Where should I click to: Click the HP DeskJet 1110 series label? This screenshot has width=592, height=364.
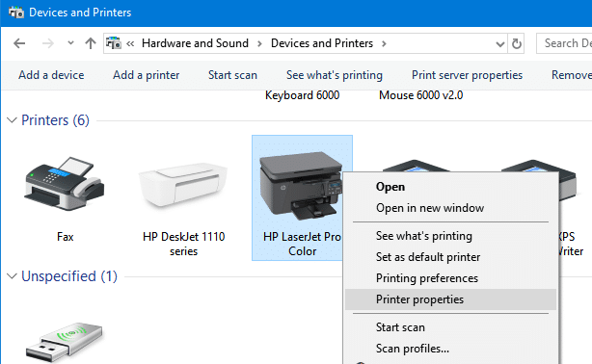(x=184, y=244)
